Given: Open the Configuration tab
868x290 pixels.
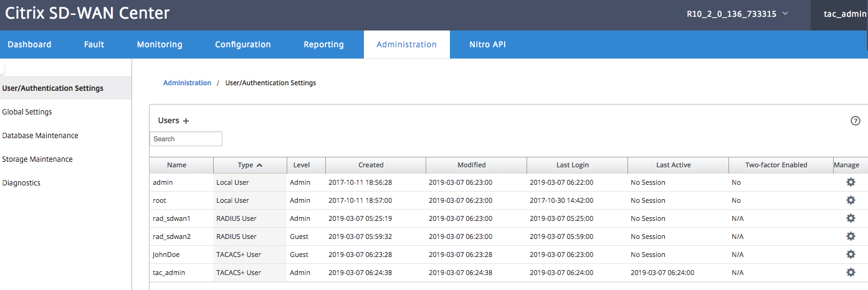Looking at the screenshot, I should tap(243, 44).
